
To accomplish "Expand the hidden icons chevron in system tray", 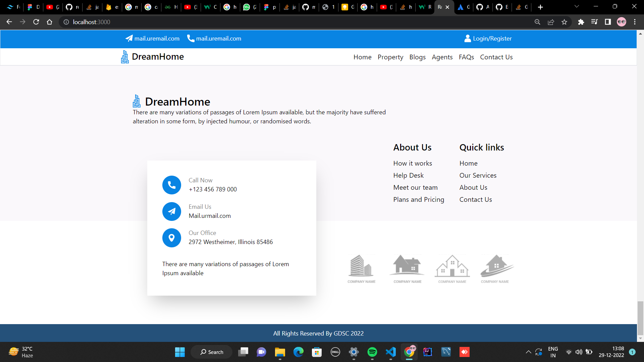I will [528, 352].
